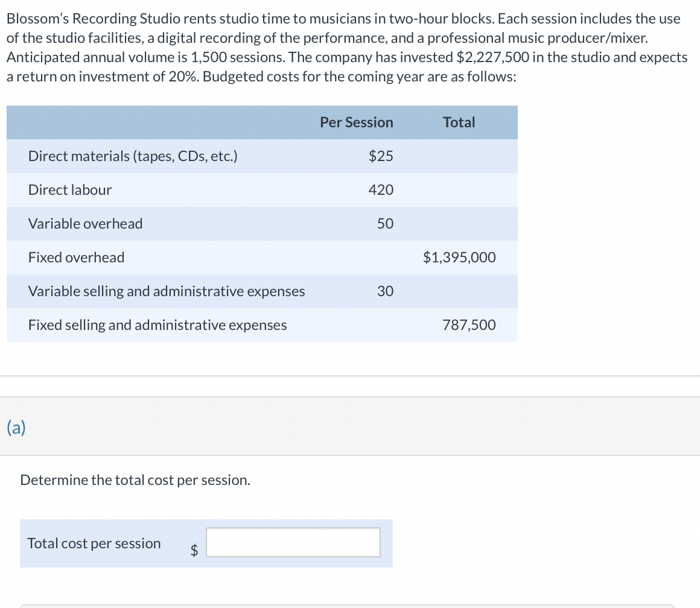
Task: Select the Fixed overhead row label
Action: pos(77,258)
